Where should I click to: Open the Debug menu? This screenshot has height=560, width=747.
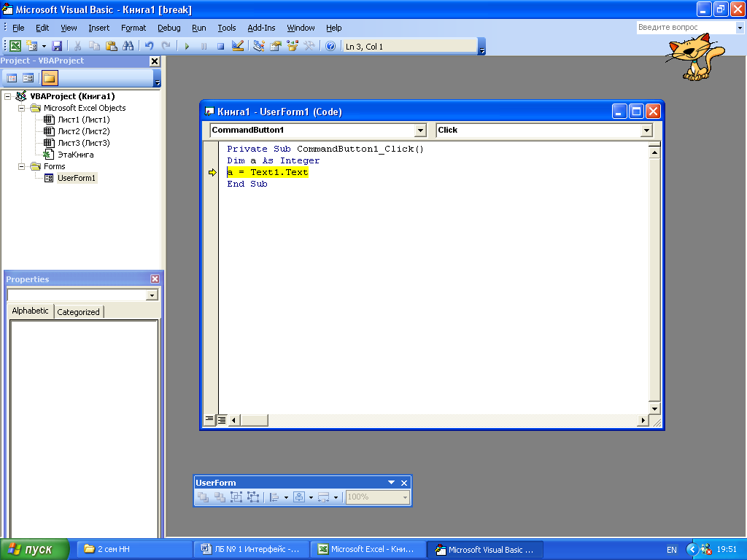pyautogui.click(x=169, y=28)
